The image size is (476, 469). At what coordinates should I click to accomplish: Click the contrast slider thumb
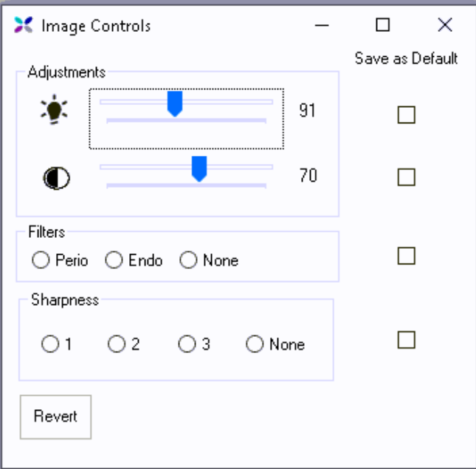coord(199,168)
